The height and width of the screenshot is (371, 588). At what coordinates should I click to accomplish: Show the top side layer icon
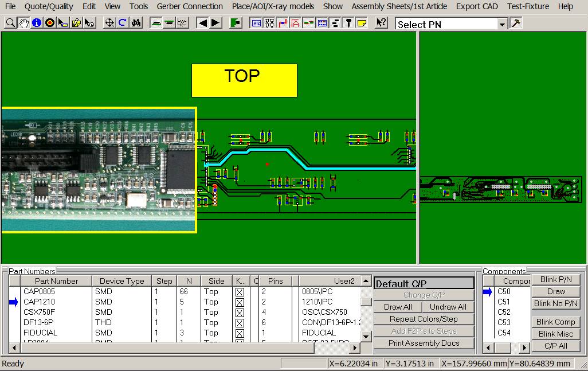[156, 24]
